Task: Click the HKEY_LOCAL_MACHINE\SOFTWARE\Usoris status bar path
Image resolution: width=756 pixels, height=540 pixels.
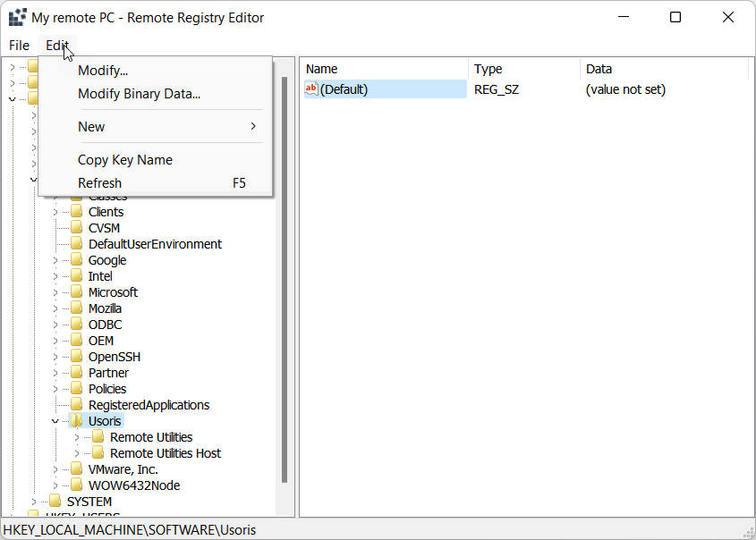Action: 130,530
